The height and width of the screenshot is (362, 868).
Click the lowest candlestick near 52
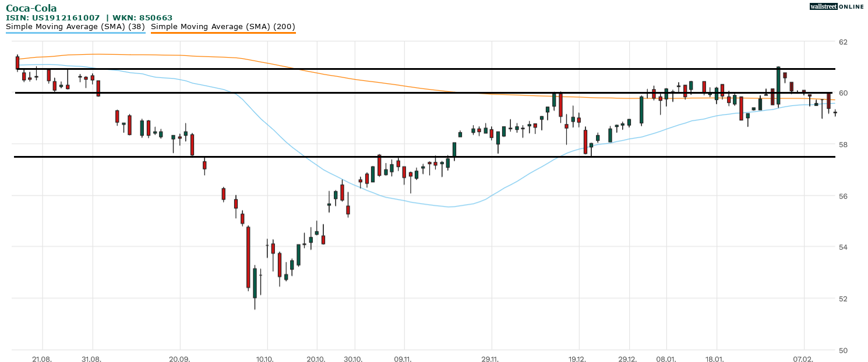pyautogui.click(x=255, y=283)
